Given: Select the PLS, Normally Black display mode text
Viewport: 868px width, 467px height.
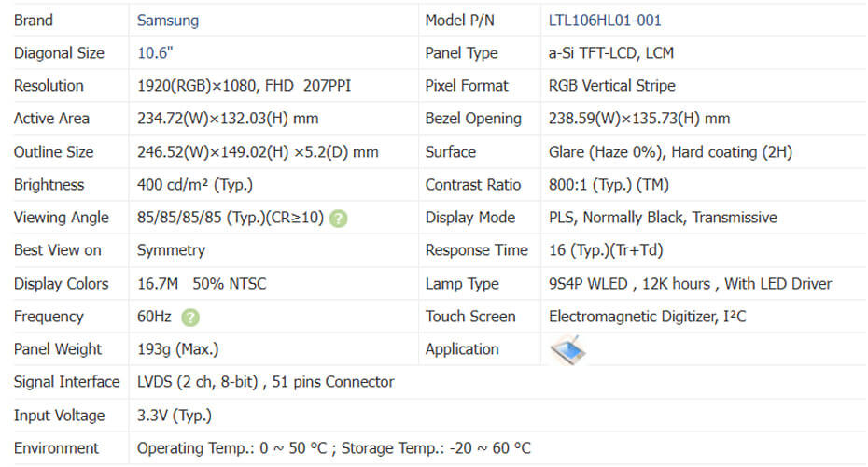Looking at the screenshot, I should click(x=663, y=218).
